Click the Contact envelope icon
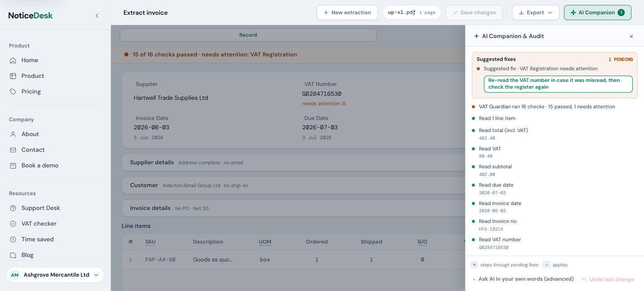Viewport: 644px width, 291px height. click(13, 150)
